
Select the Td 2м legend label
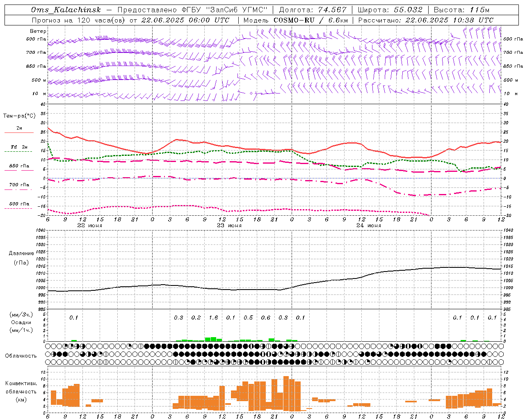pyautogui.click(x=19, y=147)
